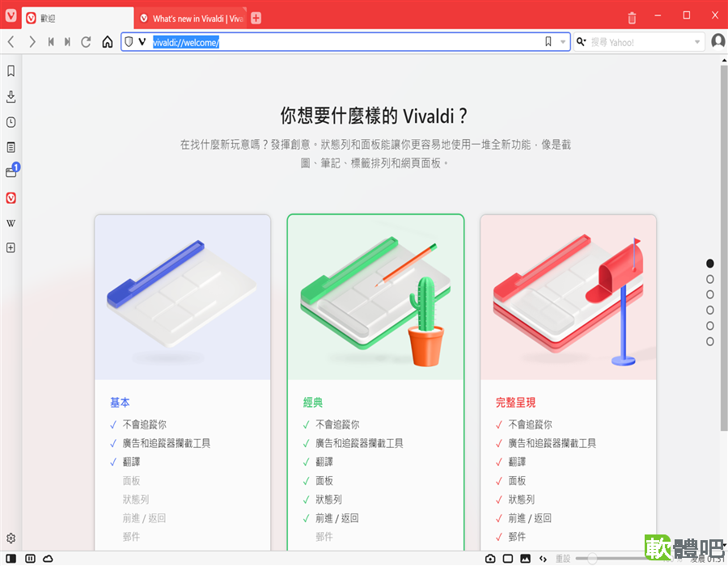
Task: Open the search engine selector
Action: tap(582, 42)
